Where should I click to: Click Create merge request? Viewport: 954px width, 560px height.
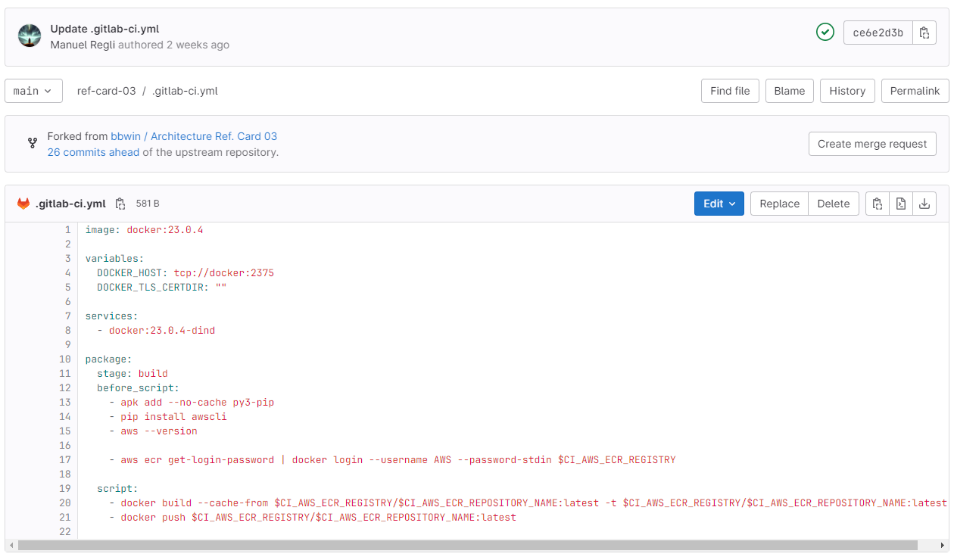871,144
